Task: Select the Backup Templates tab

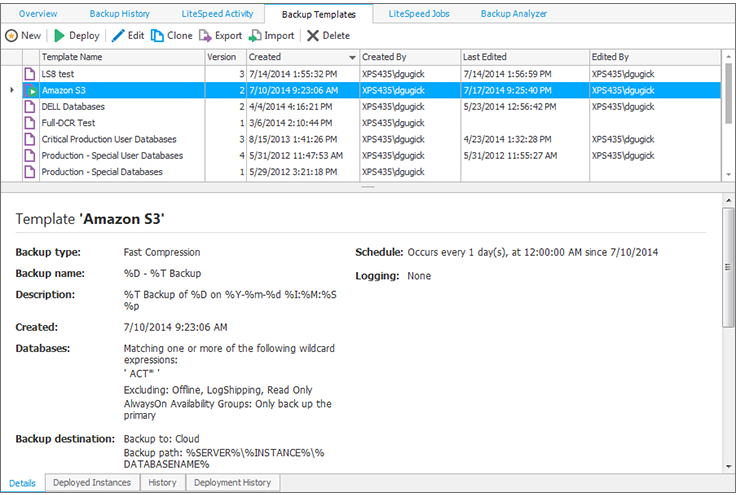Action: (319, 15)
